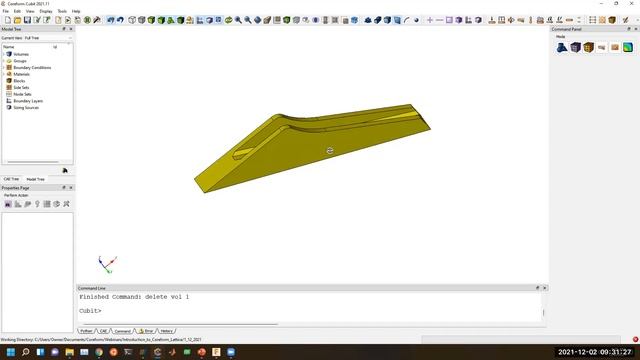Open the Display menu
640x360 pixels.
[x=46, y=11]
